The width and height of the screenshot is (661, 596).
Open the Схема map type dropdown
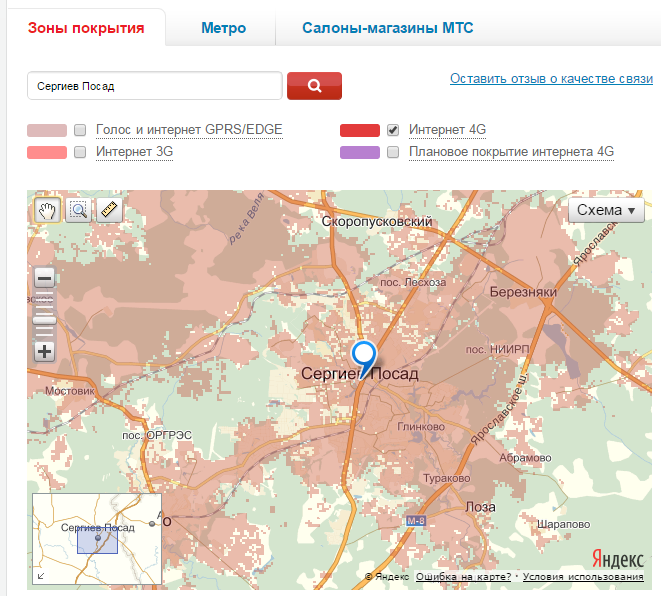(x=607, y=210)
